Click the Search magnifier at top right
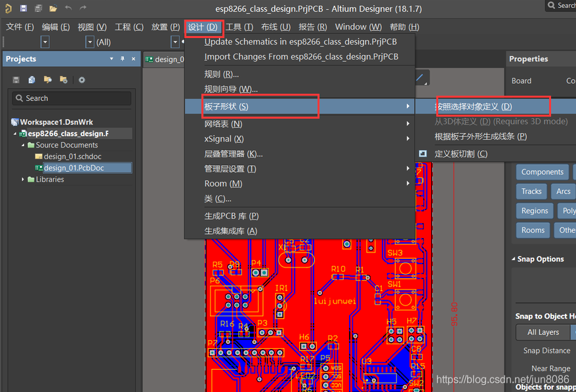The image size is (576, 392). click(551, 5)
